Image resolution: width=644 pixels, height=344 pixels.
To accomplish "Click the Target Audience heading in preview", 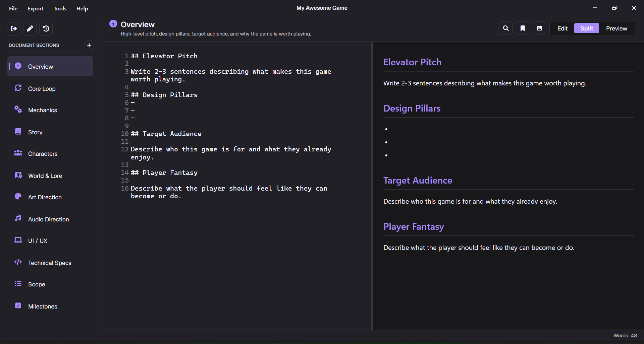I will 418,180.
